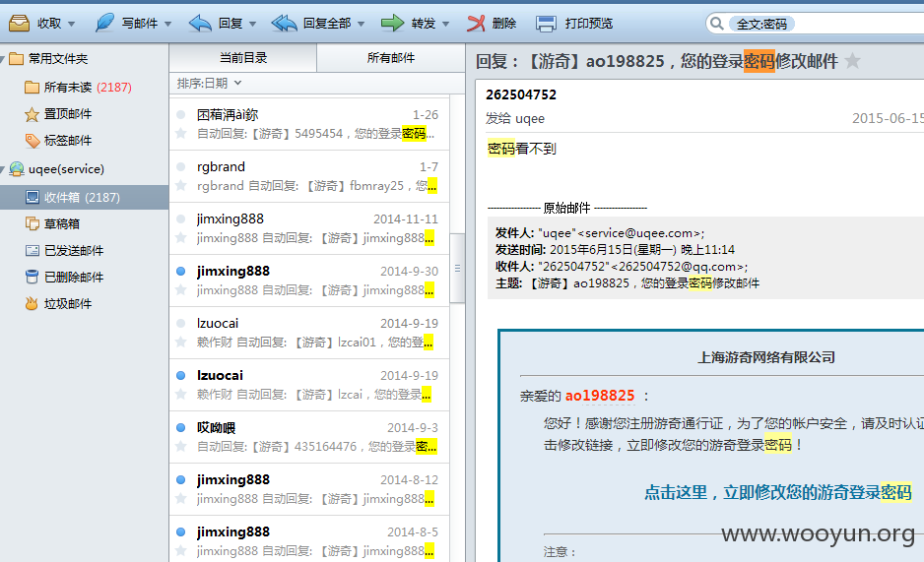Click the 写邮件 compose feather icon
This screenshot has width=924, height=562.
click(104, 23)
